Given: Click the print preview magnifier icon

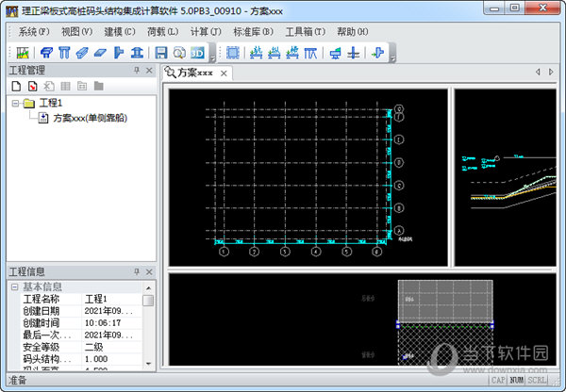Looking at the screenshot, I should point(179,53).
